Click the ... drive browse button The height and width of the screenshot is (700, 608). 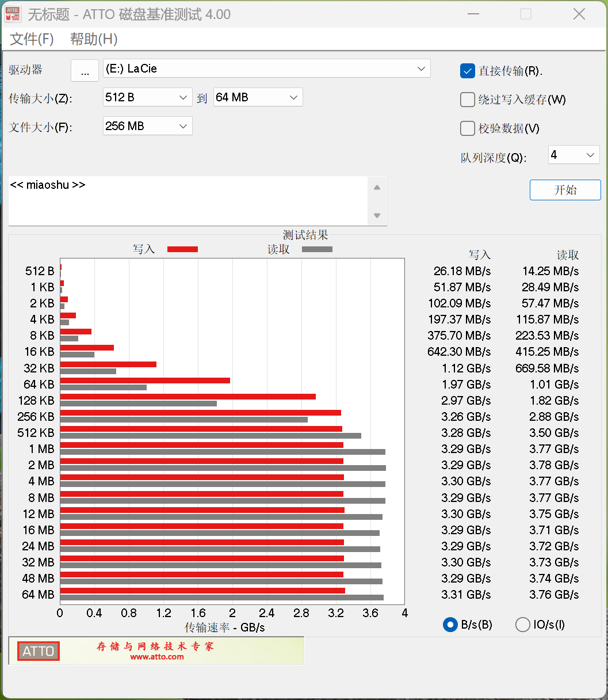click(85, 70)
